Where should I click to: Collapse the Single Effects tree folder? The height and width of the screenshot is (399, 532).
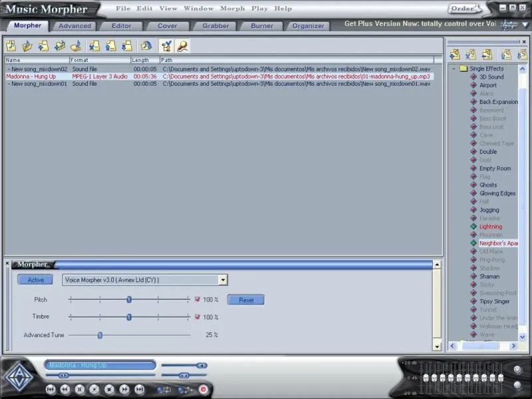click(x=454, y=68)
